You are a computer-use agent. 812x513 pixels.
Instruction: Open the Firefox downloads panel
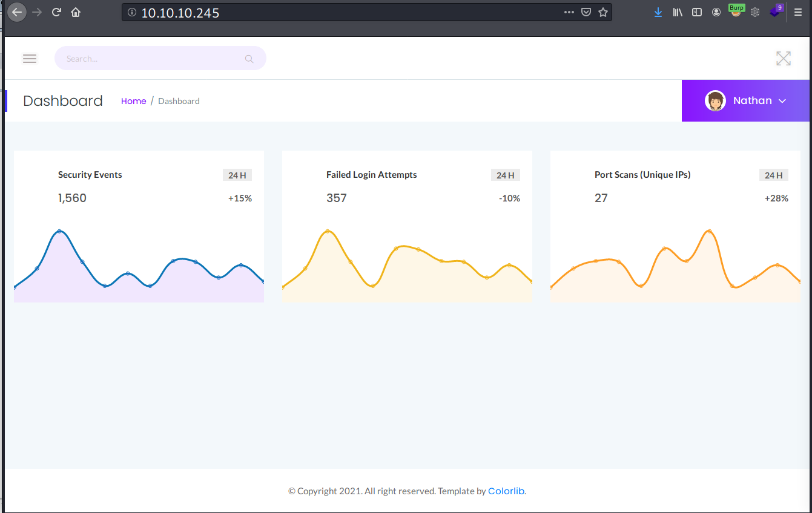click(x=658, y=12)
